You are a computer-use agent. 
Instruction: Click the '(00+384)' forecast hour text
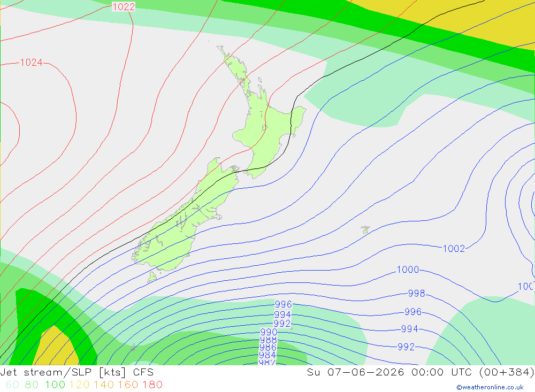click(x=507, y=372)
